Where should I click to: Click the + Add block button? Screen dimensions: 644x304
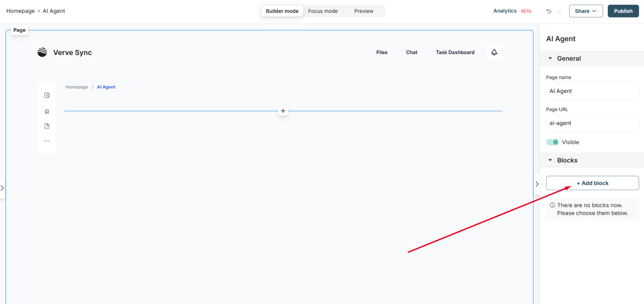tap(592, 183)
